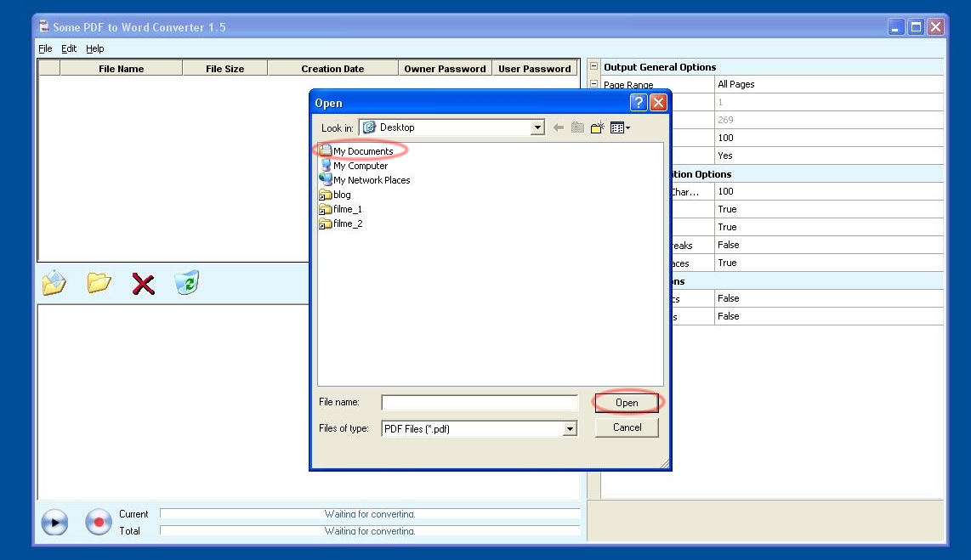Image resolution: width=971 pixels, height=560 pixels.
Task: Select the filme_1 folder
Action: (x=341, y=209)
